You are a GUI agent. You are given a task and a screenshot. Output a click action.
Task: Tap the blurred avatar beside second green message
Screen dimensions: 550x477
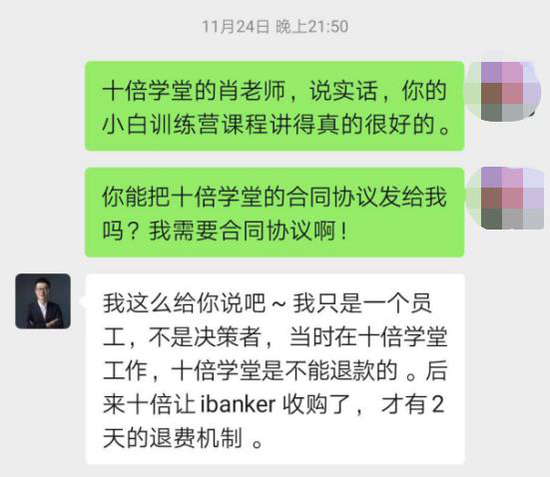click(504, 198)
